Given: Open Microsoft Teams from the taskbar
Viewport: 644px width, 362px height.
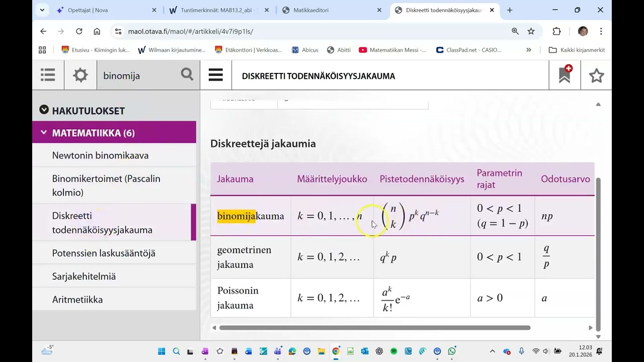Looking at the screenshot, I should [x=278, y=351].
